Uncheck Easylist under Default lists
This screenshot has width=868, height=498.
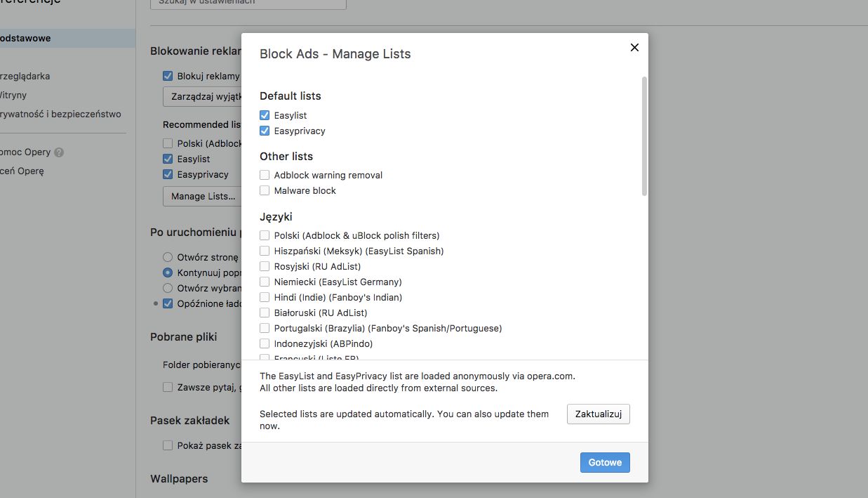265,115
